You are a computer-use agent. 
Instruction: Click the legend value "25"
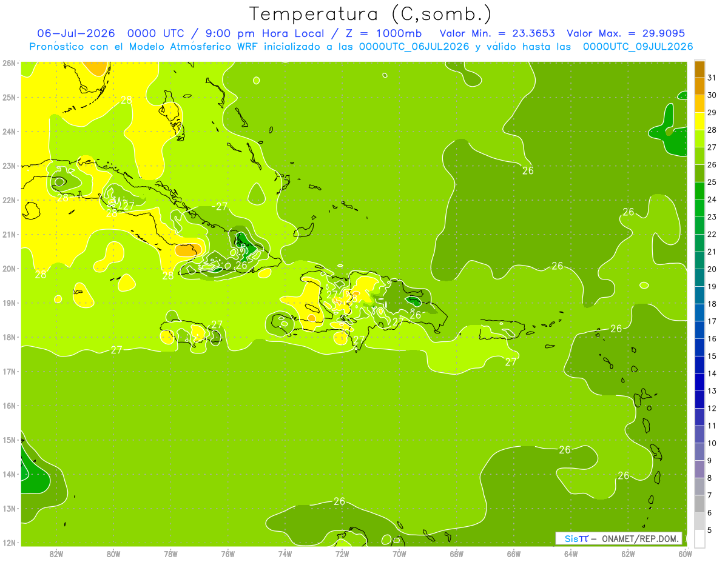712,182
